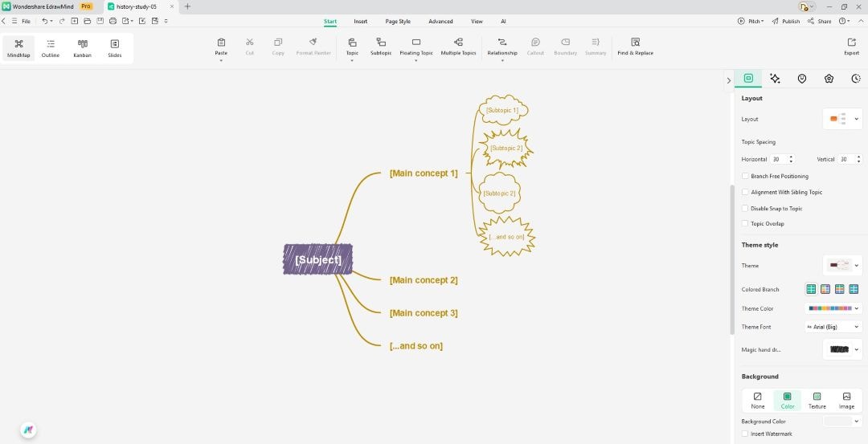Open the Theme dropdown
The width and height of the screenshot is (868, 444).
(x=842, y=266)
